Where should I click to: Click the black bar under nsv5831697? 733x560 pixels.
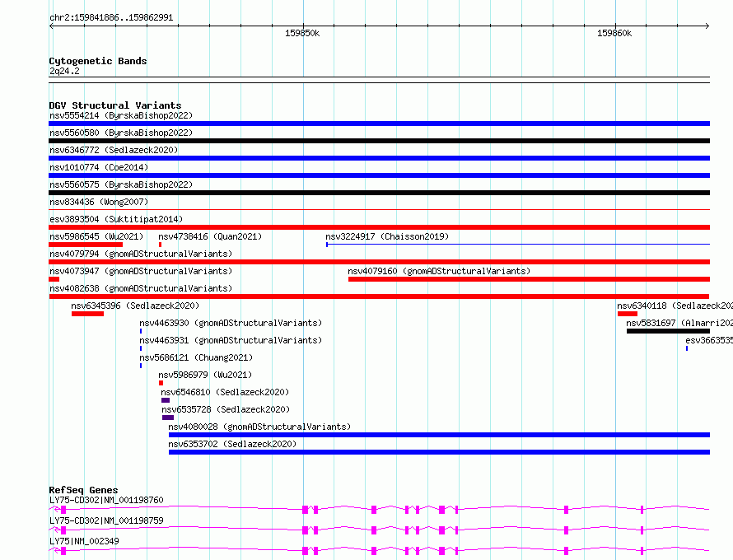point(669,331)
